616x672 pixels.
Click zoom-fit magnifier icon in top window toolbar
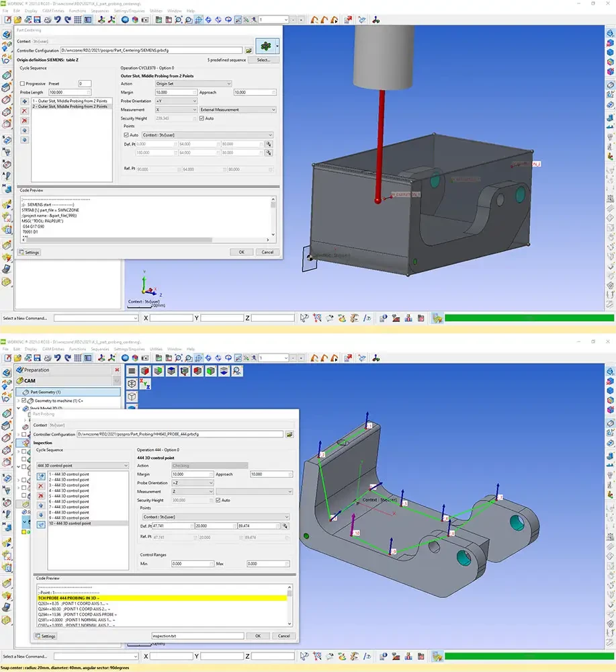(178, 19)
